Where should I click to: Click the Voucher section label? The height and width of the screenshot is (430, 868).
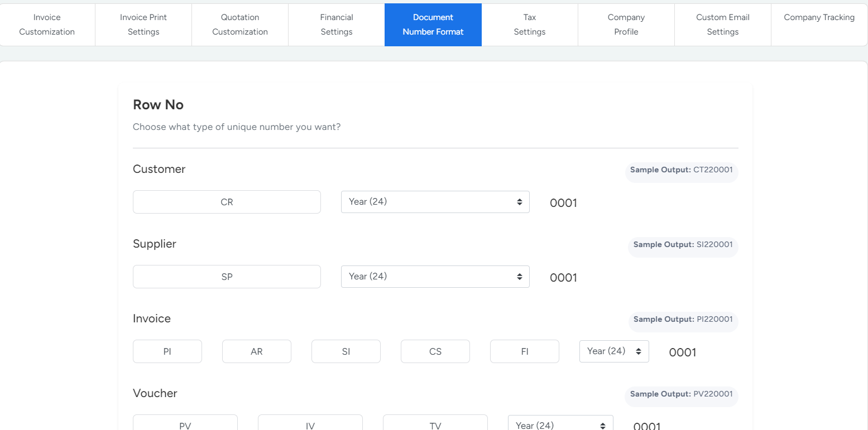click(155, 393)
